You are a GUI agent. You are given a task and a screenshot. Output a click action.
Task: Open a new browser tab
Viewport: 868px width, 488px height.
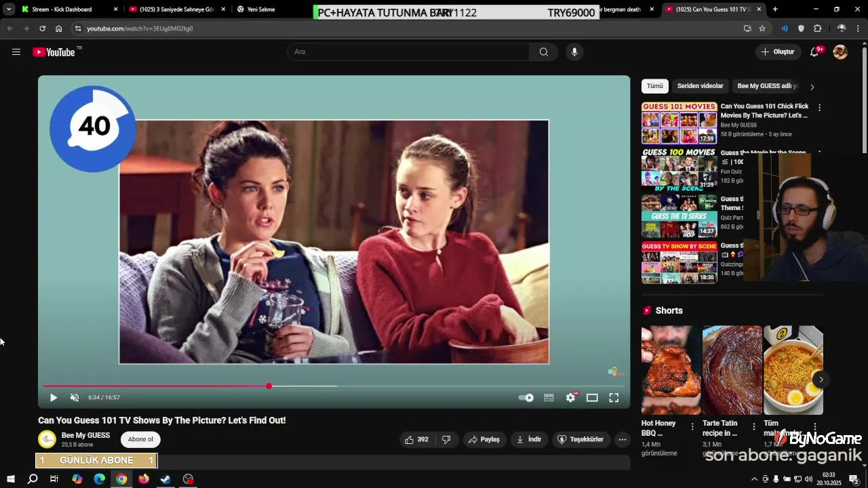pyautogui.click(x=775, y=9)
